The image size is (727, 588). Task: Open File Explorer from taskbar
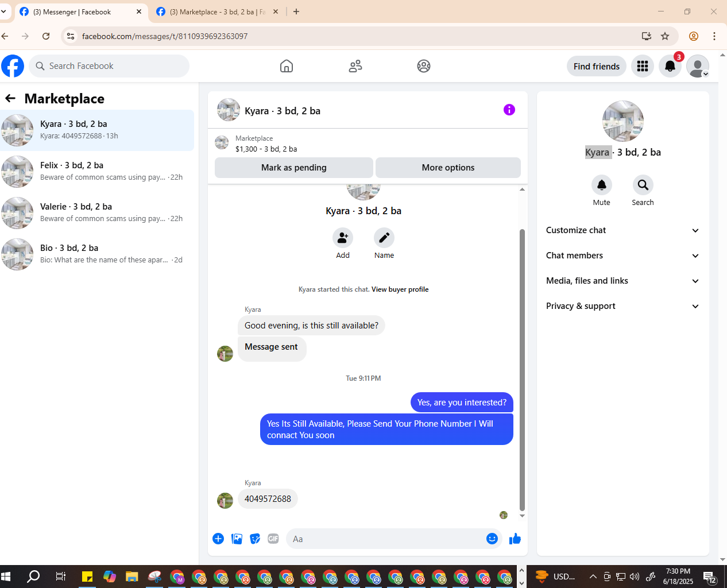coord(132,577)
